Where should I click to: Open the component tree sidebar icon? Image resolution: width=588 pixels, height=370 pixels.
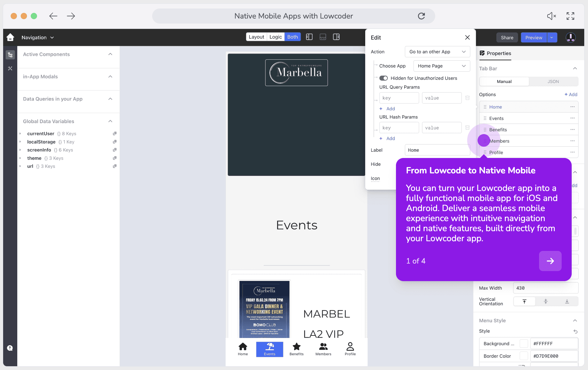(10, 55)
